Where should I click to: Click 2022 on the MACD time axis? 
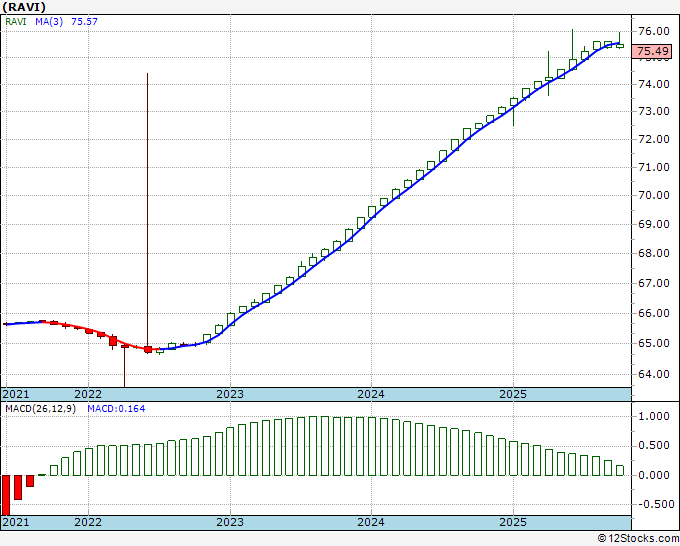tap(88, 522)
